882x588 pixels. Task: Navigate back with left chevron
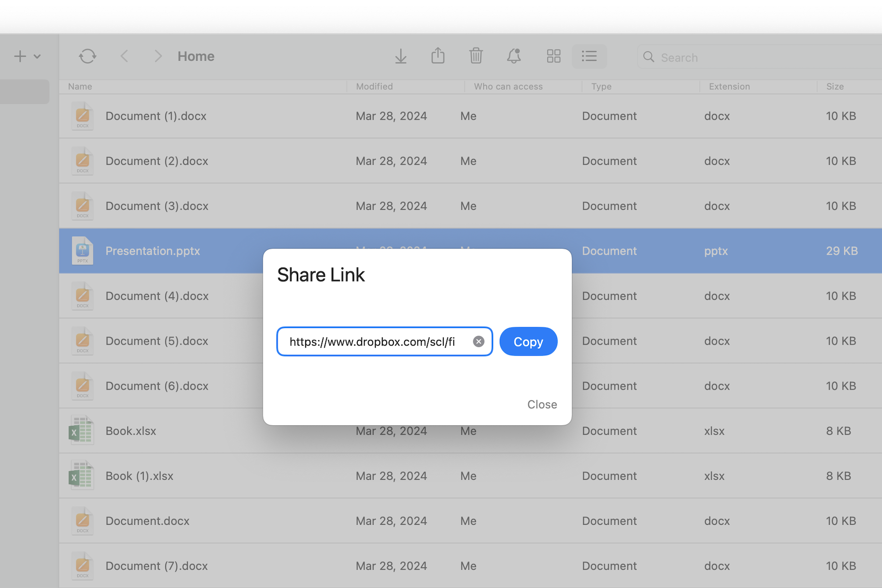[x=124, y=56]
